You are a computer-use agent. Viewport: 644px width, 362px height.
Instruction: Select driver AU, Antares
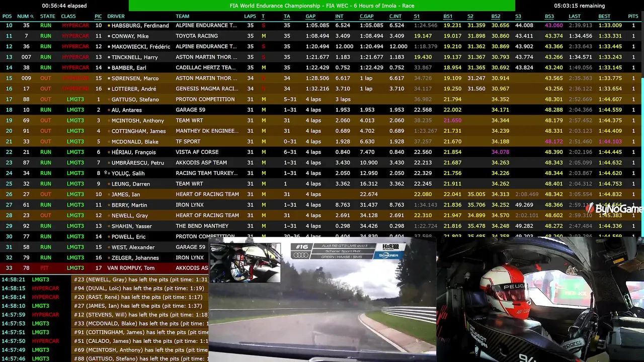[126, 110]
